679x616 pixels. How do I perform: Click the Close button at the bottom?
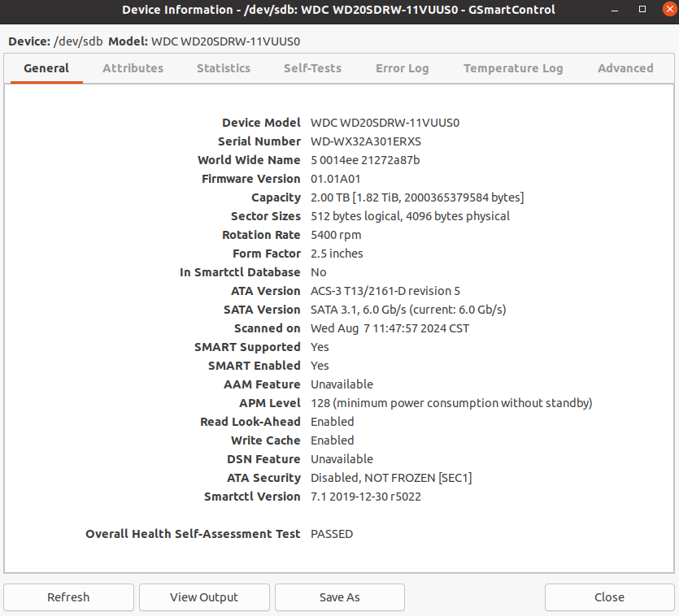(609, 597)
